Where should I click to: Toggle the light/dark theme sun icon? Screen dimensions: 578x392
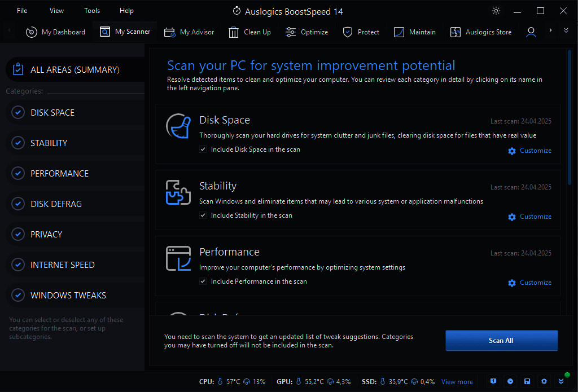point(496,11)
